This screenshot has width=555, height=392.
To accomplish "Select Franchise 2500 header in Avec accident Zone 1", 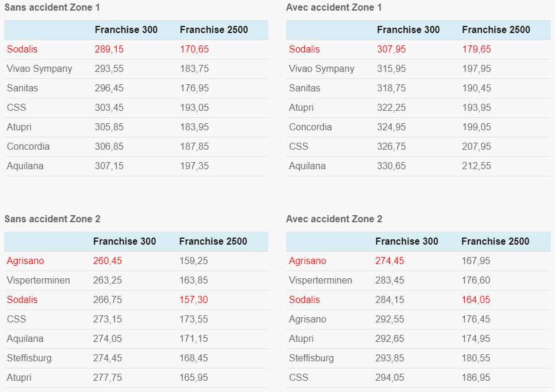I will point(496,29).
